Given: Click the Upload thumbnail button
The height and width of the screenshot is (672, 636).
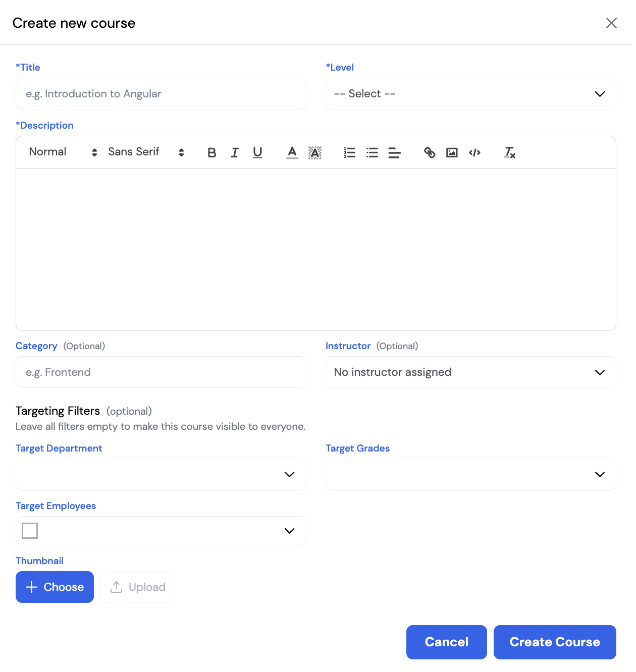Looking at the screenshot, I should pyautogui.click(x=138, y=587).
